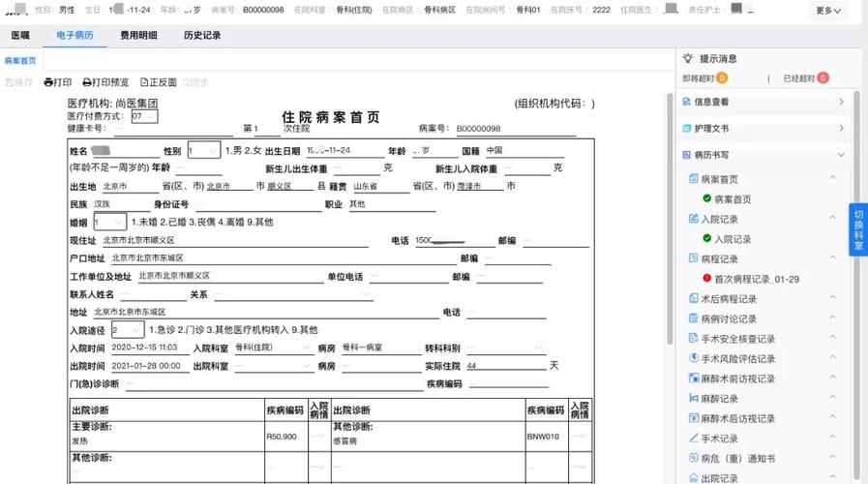Click the 麻醉记录 icon

pyautogui.click(x=693, y=398)
